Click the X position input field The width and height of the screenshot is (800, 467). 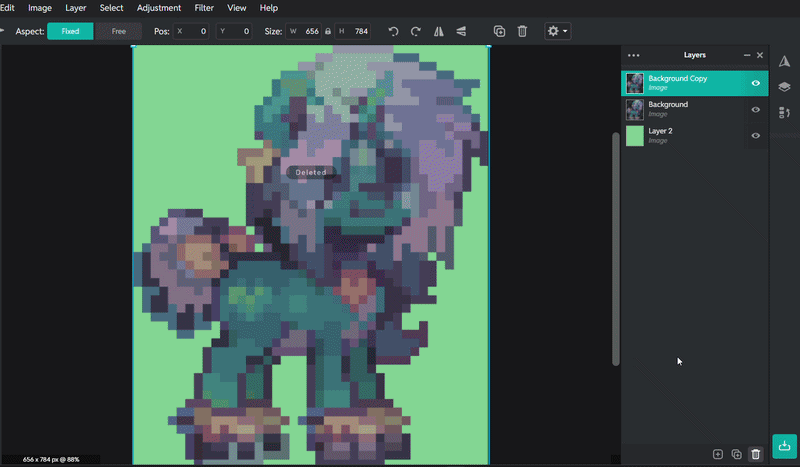(191, 31)
